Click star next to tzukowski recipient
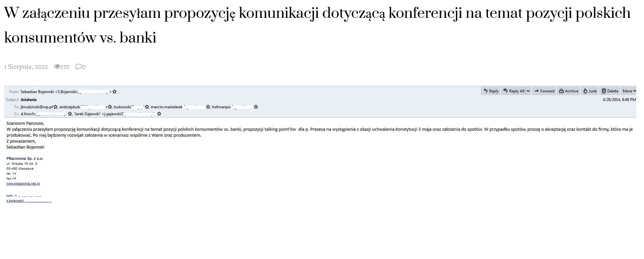Viewport: 644px width, 259px height. click(x=147, y=107)
